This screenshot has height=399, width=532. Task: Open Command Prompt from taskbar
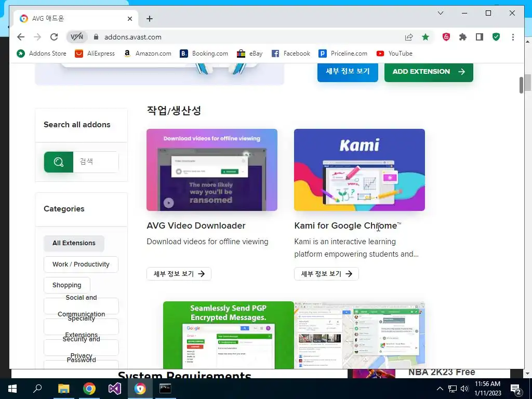coord(166,389)
